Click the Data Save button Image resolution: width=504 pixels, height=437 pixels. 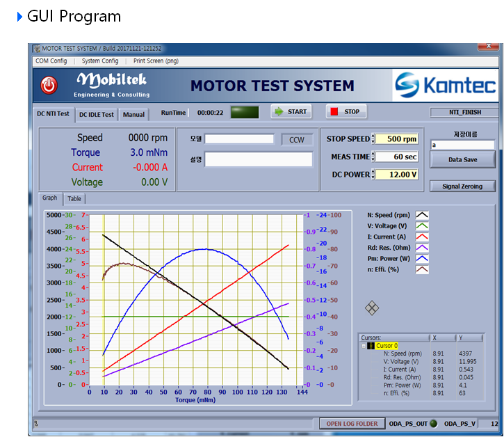462,159
